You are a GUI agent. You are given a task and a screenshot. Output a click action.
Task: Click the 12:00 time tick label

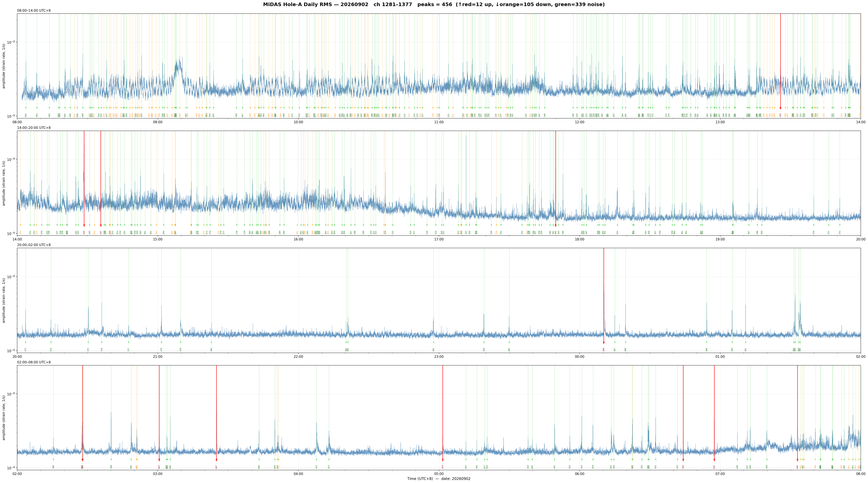[580, 122]
